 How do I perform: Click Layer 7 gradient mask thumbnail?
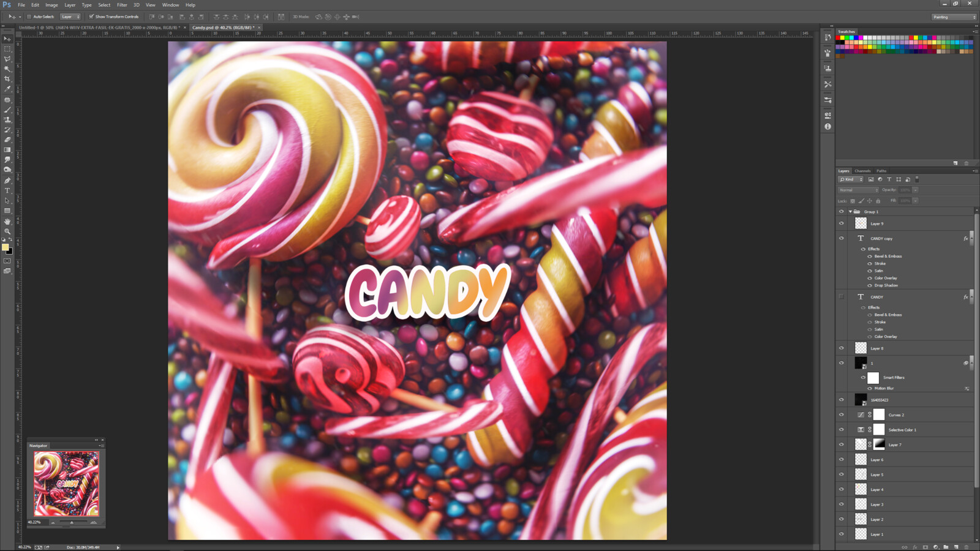click(x=879, y=444)
